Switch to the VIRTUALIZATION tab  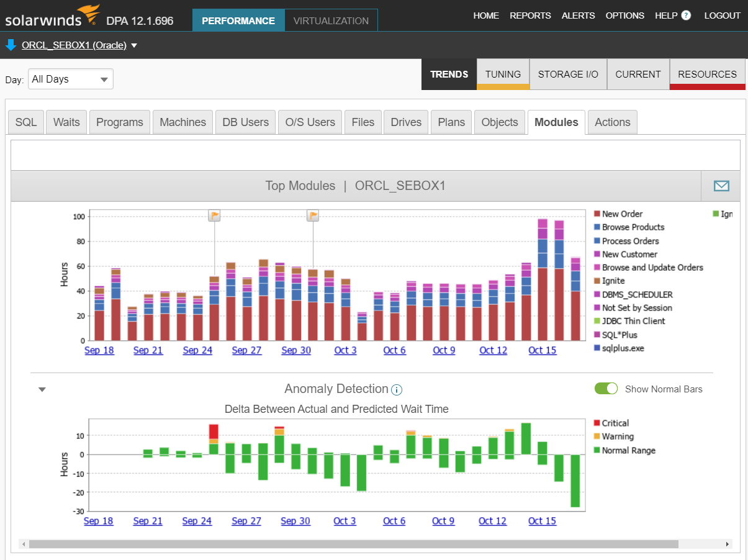coord(331,20)
